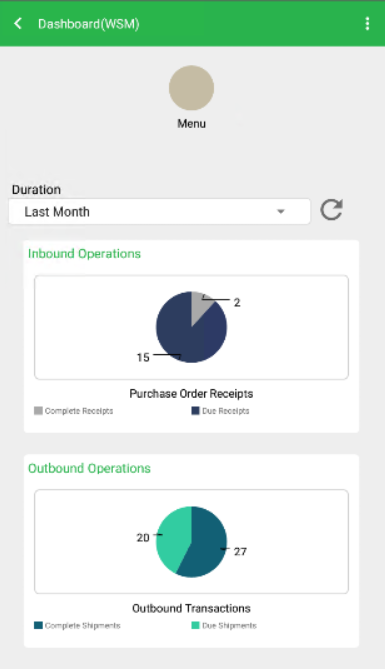The image size is (385, 669).
Task: Click the Dashboard(WSM) title
Action: coord(89,24)
